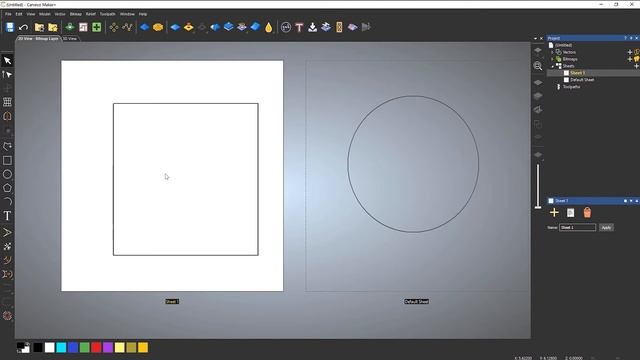Click the add icon on the Vectors row
640x360 pixels.
630,52
